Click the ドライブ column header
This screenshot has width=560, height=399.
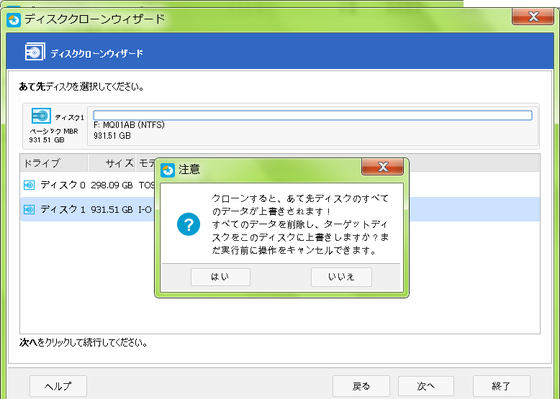54,163
